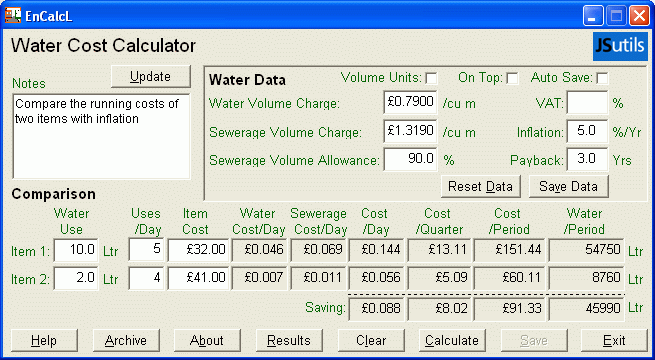This screenshot has height=360, width=655.
Task: Exit the application via Exit button
Action: 614,340
